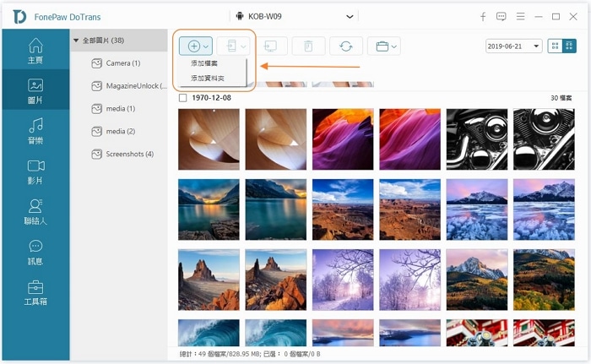Select the first frozen lake mountain thumbnail
The width and height of the screenshot is (591, 364).
pos(477,209)
